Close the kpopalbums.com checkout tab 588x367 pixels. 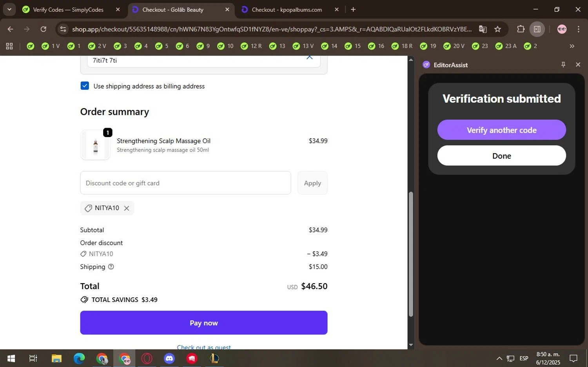pyautogui.click(x=336, y=9)
